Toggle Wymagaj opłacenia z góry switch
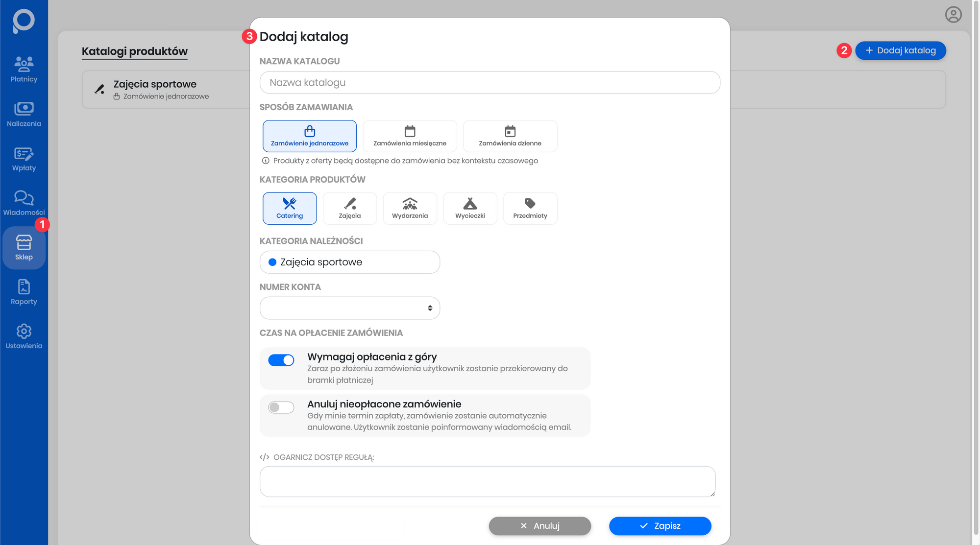The height and width of the screenshot is (545, 980). [281, 360]
